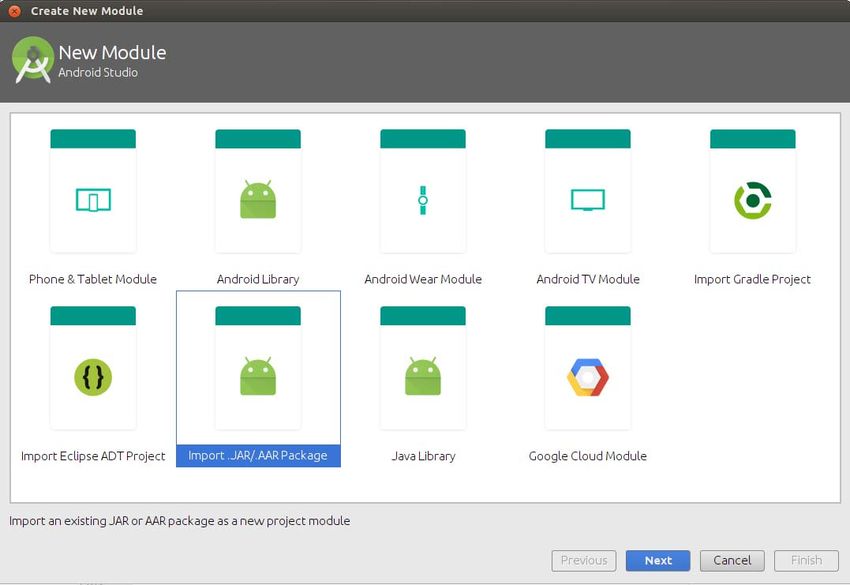Pick the Android Wear Module watch icon
This screenshot has width=850, height=585.
(423, 200)
